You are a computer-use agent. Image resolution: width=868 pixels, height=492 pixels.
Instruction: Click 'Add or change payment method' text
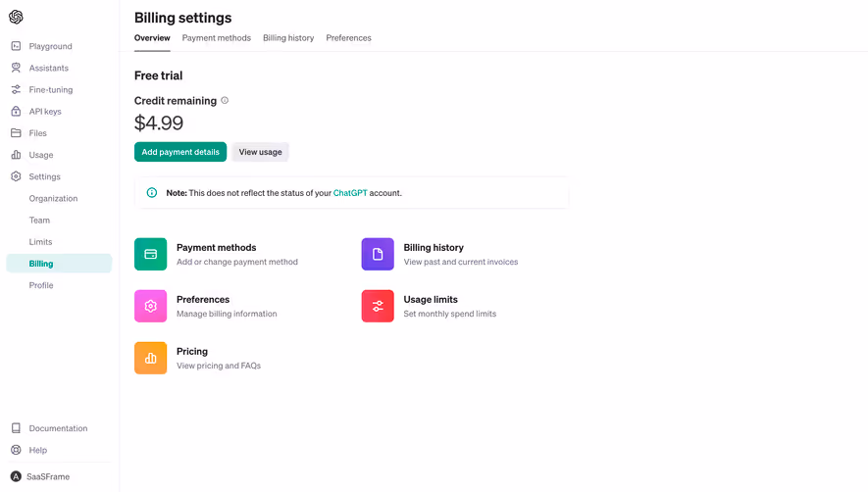pyautogui.click(x=237, y=262)
